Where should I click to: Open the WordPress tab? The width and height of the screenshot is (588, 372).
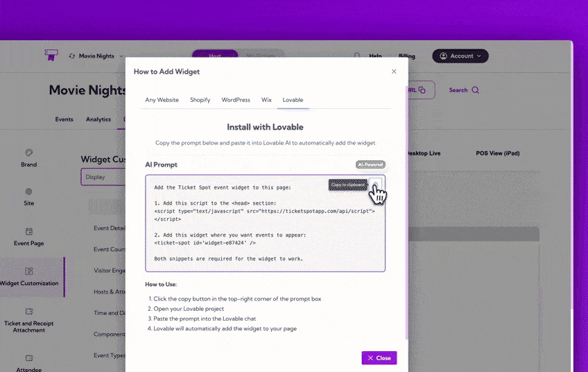pos(236,100)
